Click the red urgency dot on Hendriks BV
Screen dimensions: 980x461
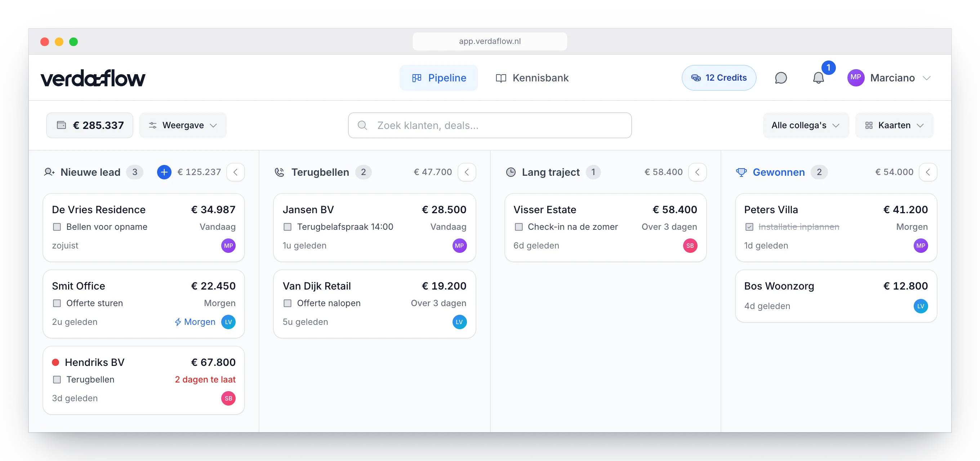tap(55, 362)
